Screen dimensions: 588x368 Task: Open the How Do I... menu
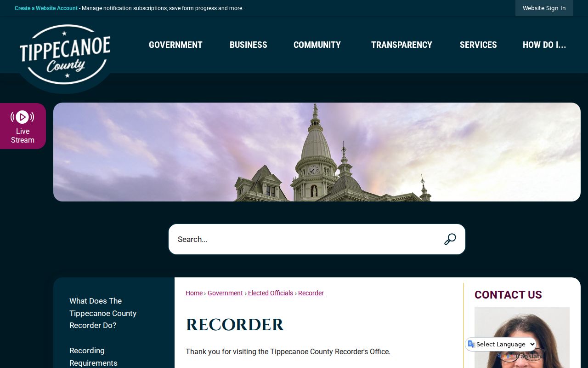544,45
